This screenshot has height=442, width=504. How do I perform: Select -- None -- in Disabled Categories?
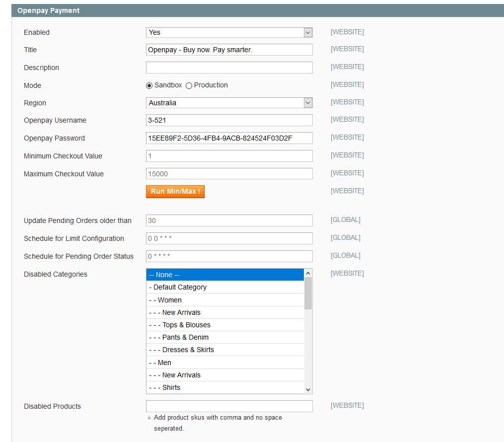coord(224,275)
